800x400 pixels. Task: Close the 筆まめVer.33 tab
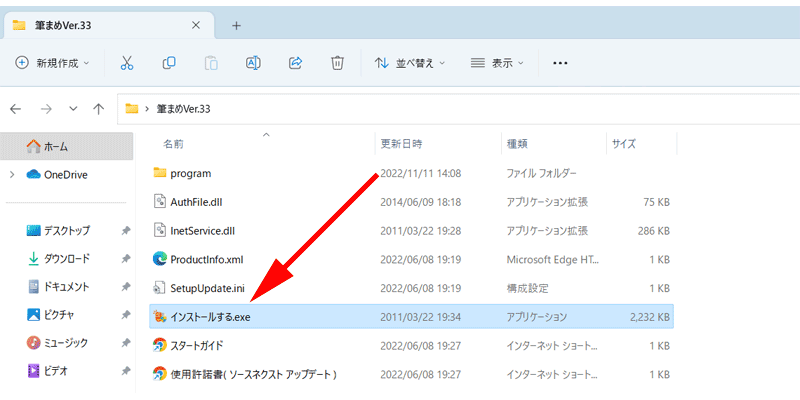(196, 26)
